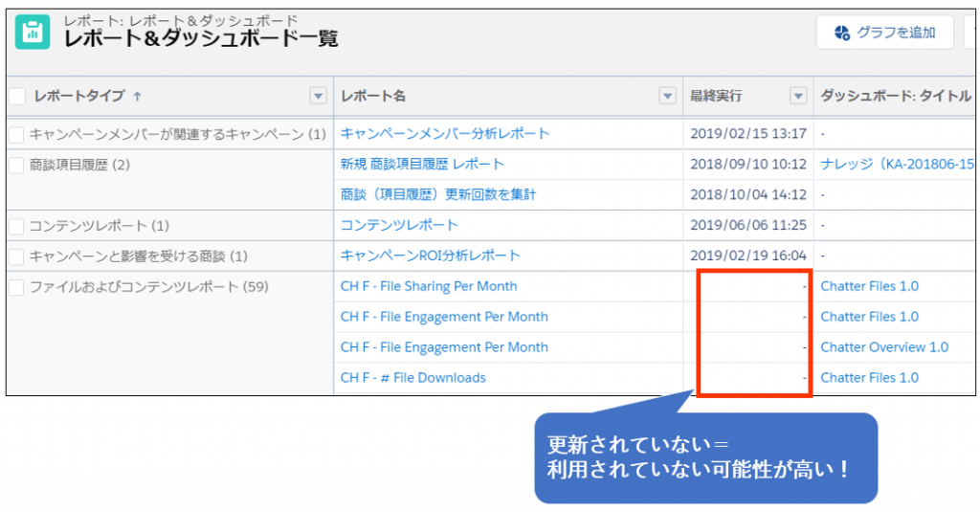Open Chatter Files 1.0 in the File Downloads row
Viewport: 980px width, 512px height.
pyautogui.click(x=869, y=378)
